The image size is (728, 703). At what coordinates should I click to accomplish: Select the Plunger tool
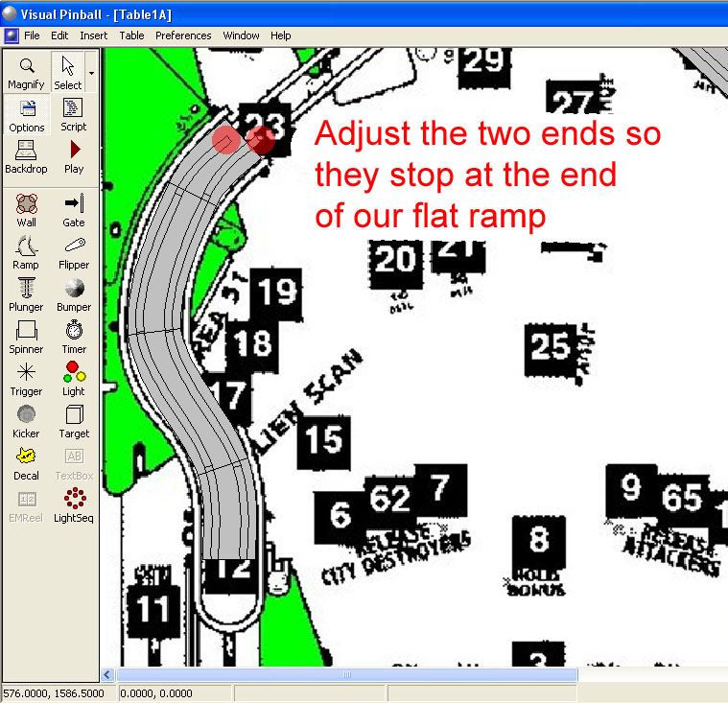click(x=27, y=294)
